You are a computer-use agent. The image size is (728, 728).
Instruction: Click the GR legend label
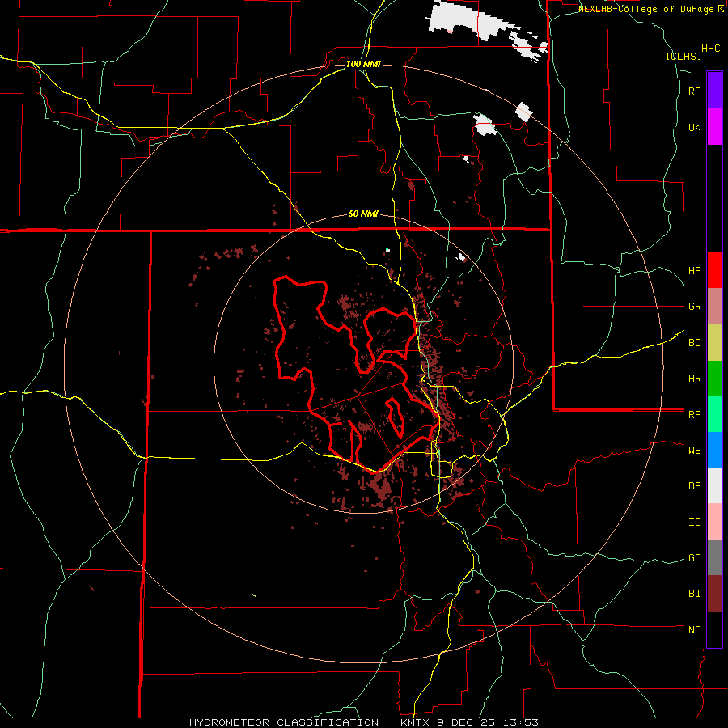(694, 307)
